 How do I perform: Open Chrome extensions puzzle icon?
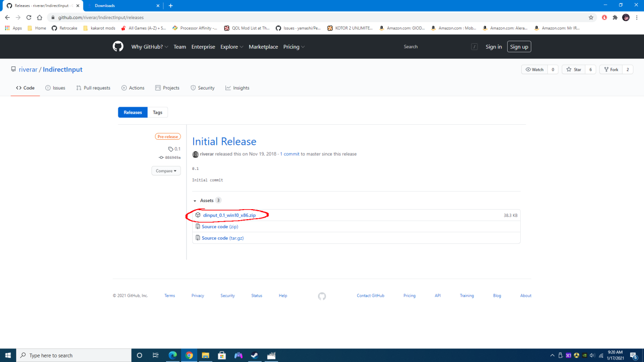[615, 17]
